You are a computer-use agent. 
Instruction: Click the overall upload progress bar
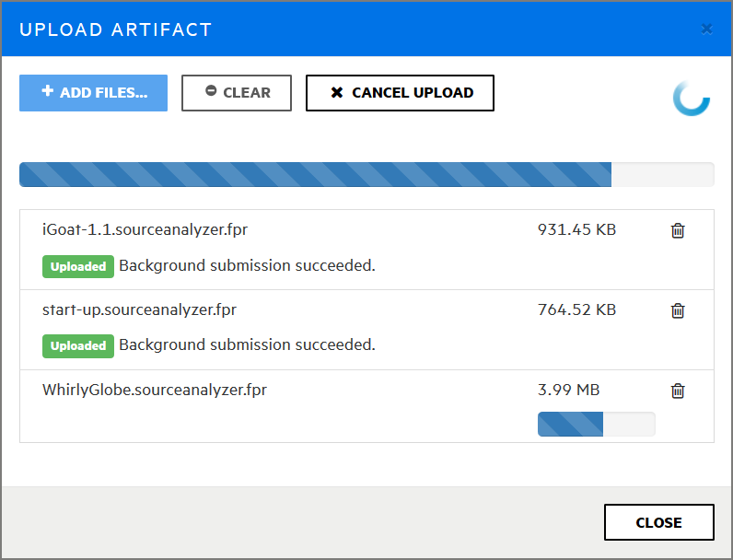366,175
